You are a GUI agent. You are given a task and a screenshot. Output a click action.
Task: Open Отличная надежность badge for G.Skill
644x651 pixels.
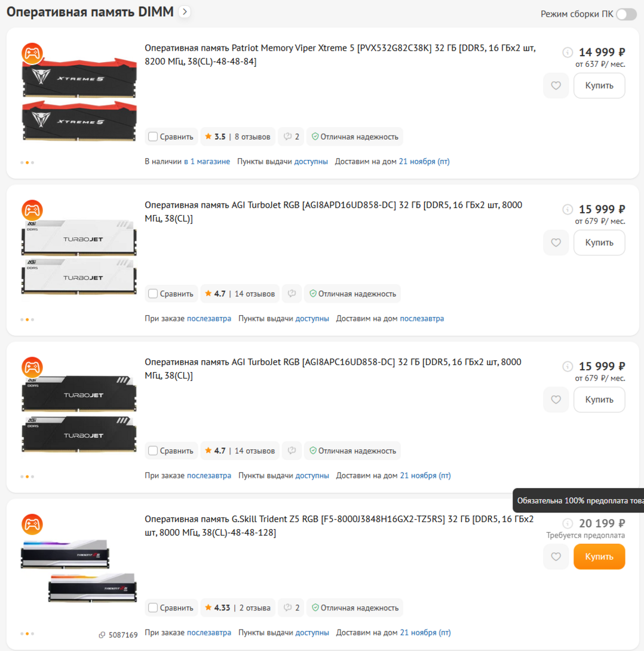pos(355,607)
